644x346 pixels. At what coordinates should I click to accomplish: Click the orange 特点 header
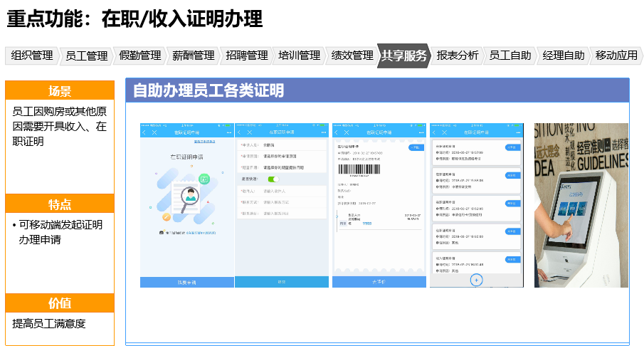click(x=60, y=204)
